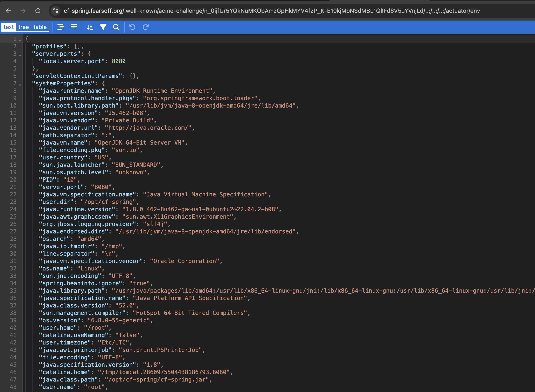Image resolution: width=535 pixels, height=392 pixels.
Task: Click the browser forward arrow
Action: (23, 11)
